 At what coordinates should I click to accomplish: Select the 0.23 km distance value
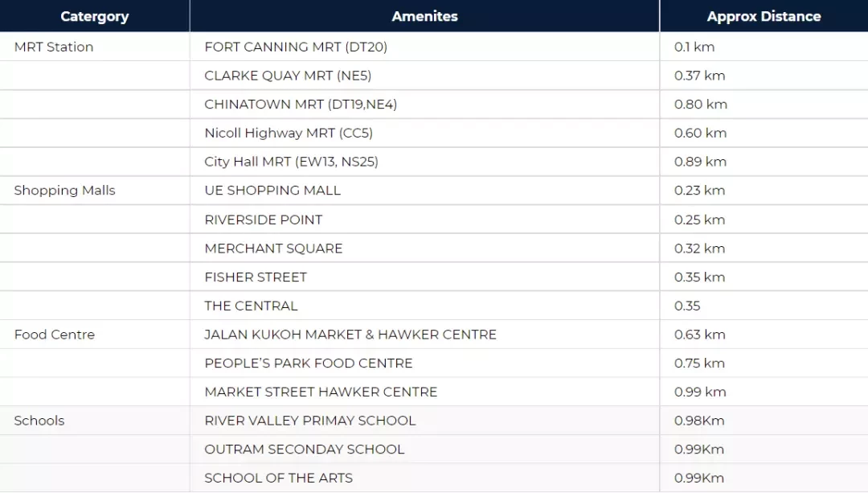(x=700, y=191)
